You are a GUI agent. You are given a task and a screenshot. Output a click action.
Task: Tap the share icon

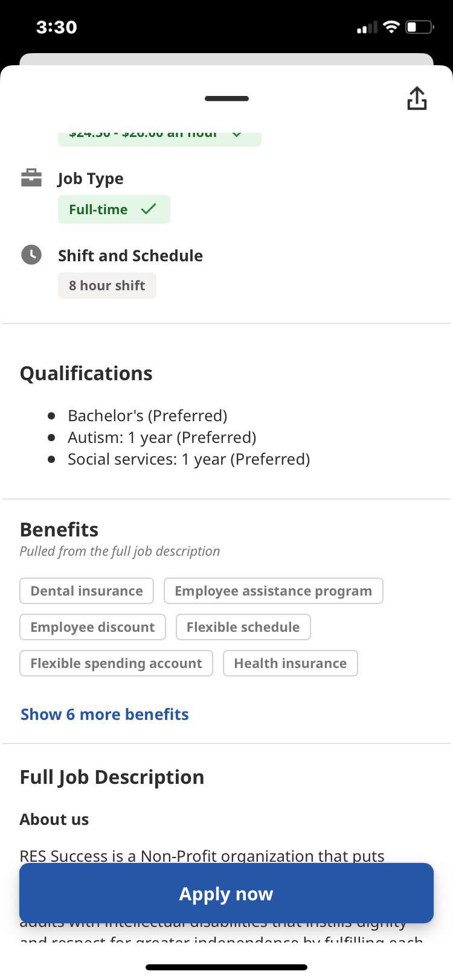coord(417,99)
